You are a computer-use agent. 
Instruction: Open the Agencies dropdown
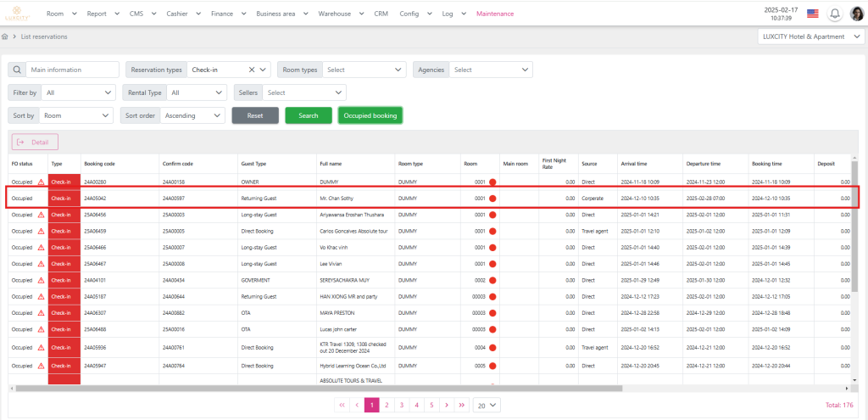[x=491, y=70]
